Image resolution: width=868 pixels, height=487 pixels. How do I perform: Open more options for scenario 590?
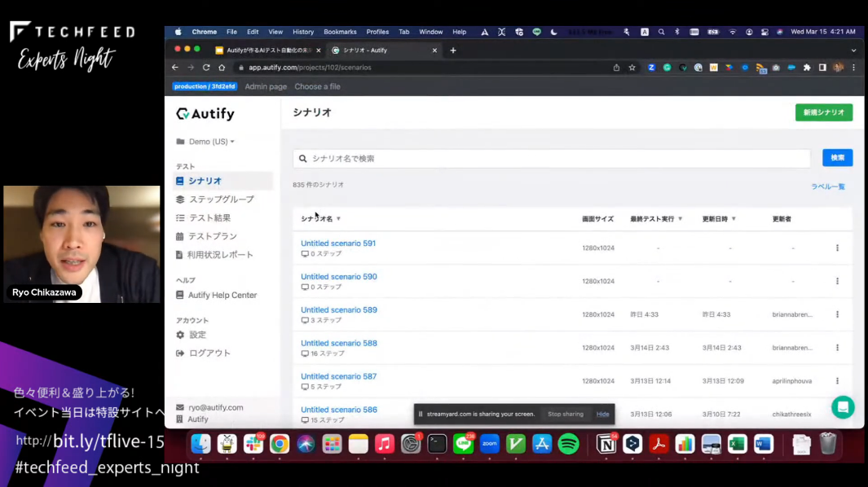(x=837, y=281)
